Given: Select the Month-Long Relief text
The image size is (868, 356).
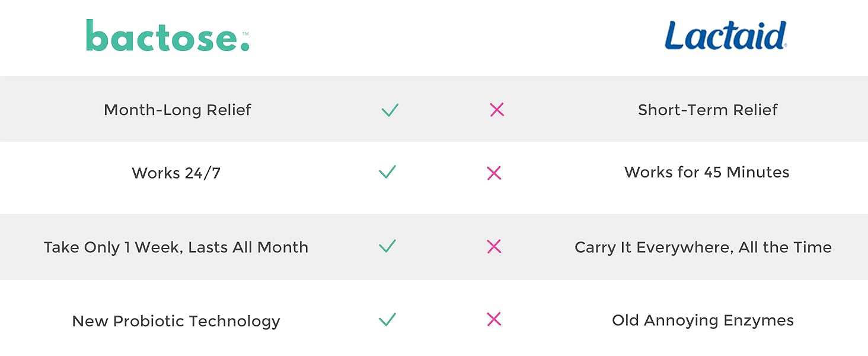Looking at the screenshot, I should 177,110.
